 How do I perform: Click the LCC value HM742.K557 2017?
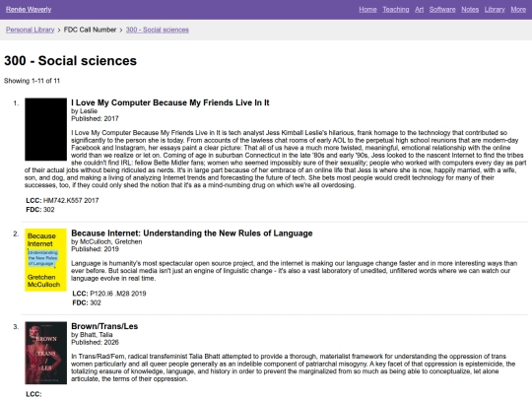tap(71, 201)
